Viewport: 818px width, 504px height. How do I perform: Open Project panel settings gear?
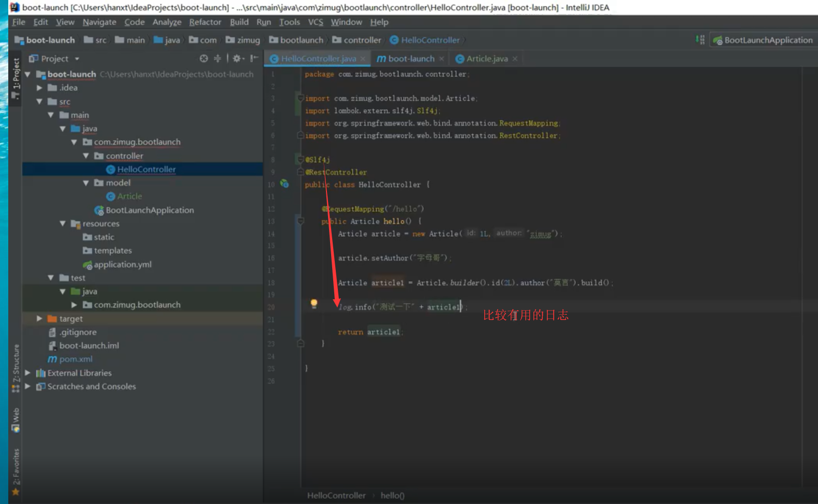[x=237, y=58]
